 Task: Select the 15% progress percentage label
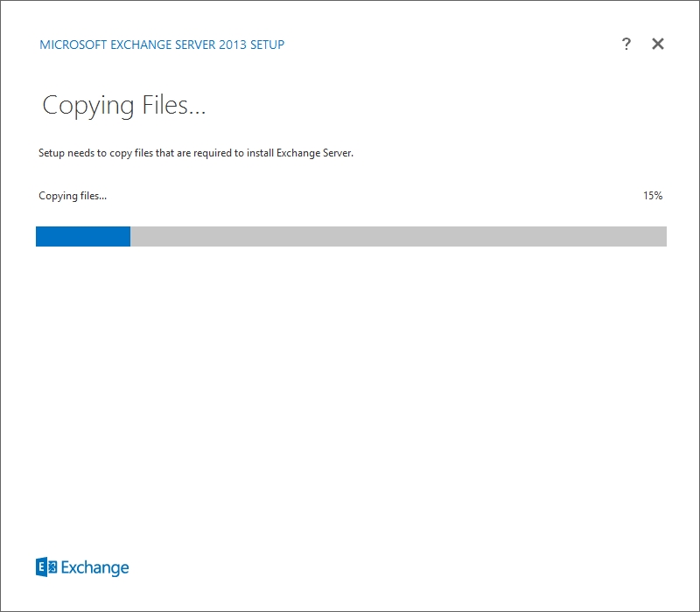[x=652, y=196]
